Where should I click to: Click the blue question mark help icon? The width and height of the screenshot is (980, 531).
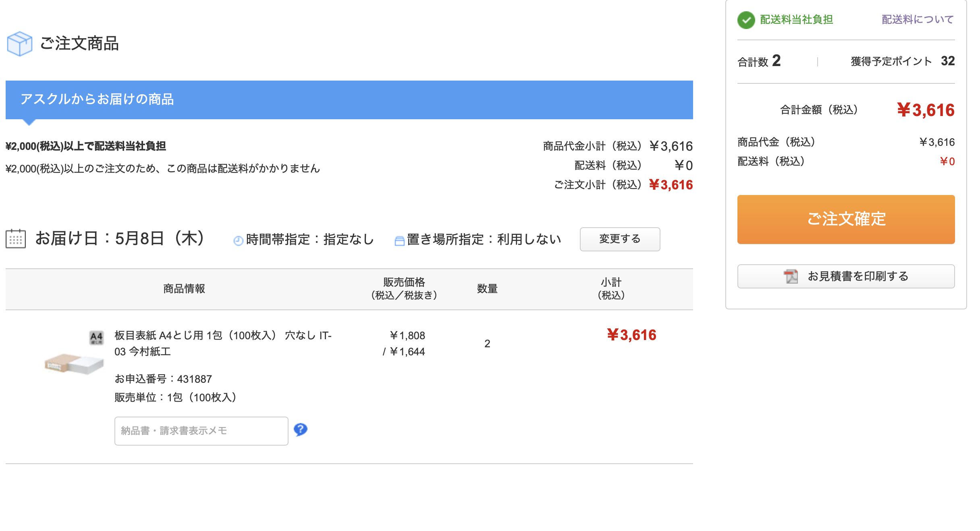coord(301,430)
